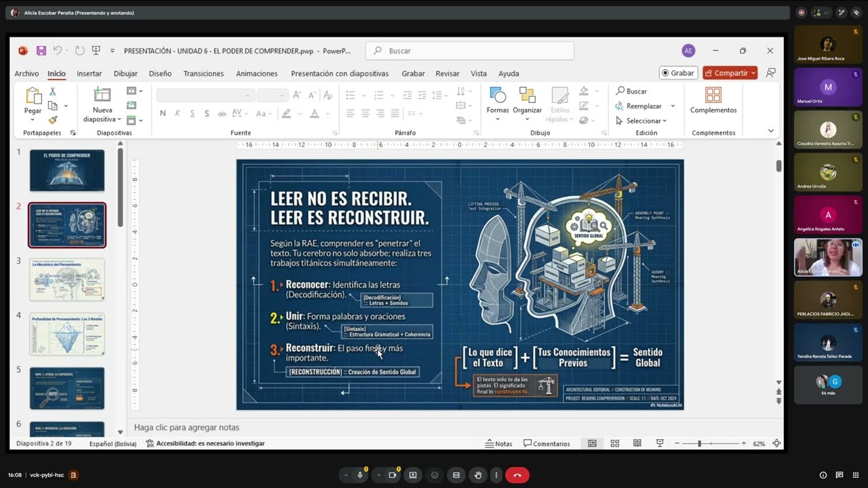Toggle Bold N formatting
Image resolution: width=868 pixels, height=488 pixels.
(163, 113)
